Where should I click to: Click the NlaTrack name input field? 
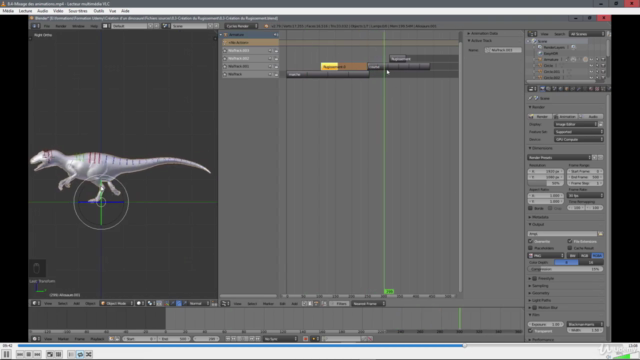pos(503,50)
